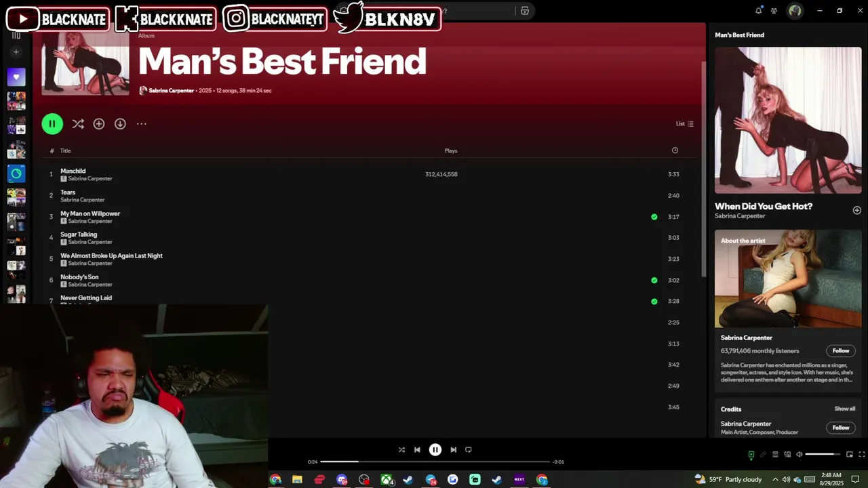Enable repeat in the player bar
The width and height of the screenshot is (868, 488).
coord(468,449)
